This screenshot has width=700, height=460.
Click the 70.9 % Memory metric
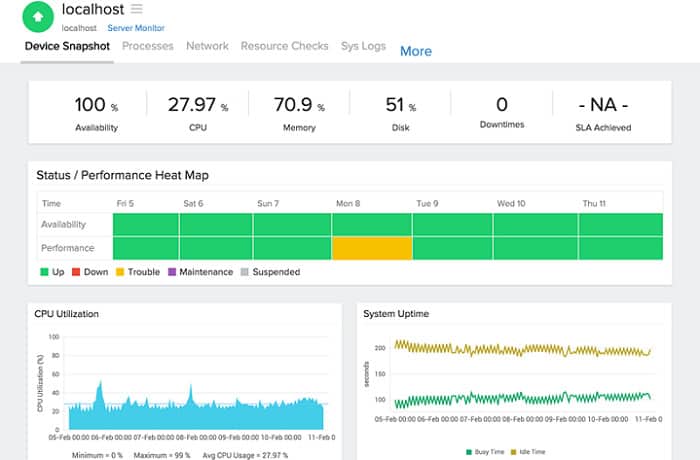coord(299,113)
